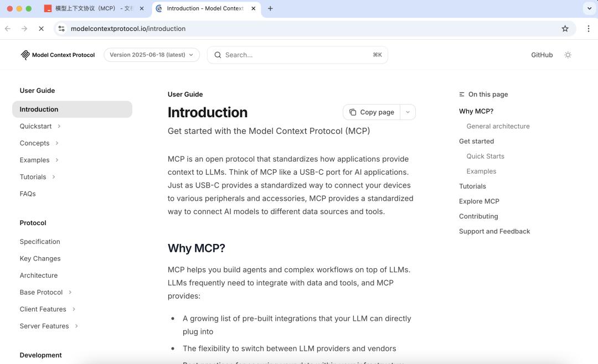598x364 pixels.
Task: Go forward with the browser forward arrow
Action: pyautogui.click(x=24, y=29)
